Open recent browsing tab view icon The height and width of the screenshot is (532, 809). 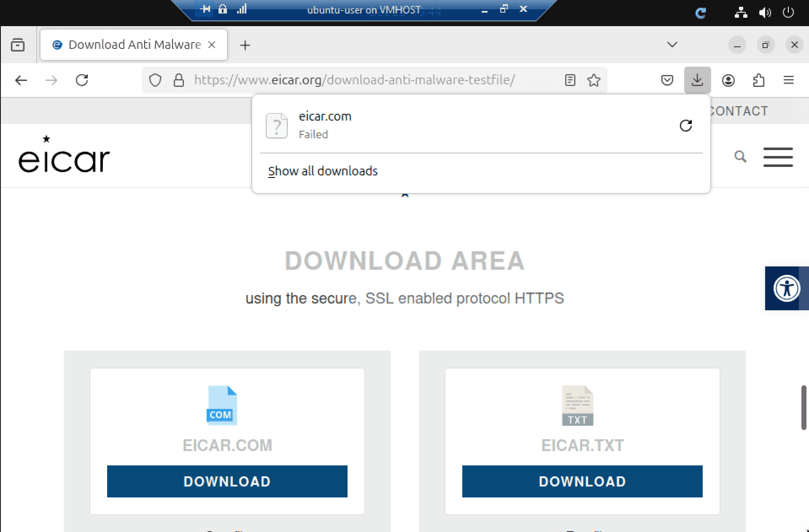(18, 45)
